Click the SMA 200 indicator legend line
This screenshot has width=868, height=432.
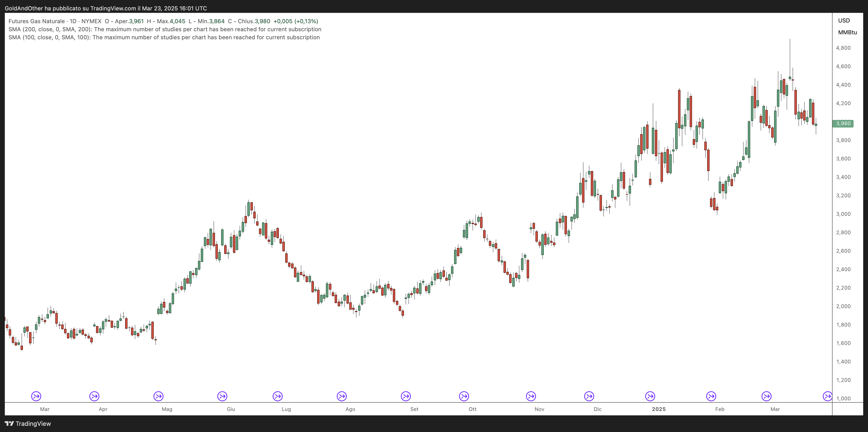point(165,29)
